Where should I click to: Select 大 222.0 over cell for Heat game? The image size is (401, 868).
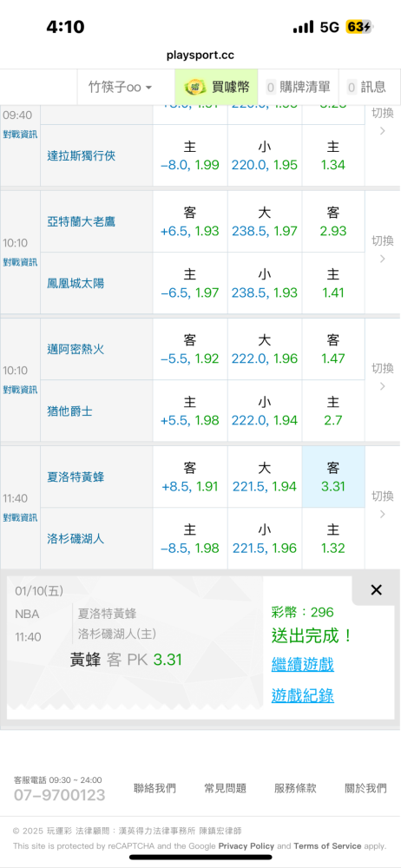[265, 350]
